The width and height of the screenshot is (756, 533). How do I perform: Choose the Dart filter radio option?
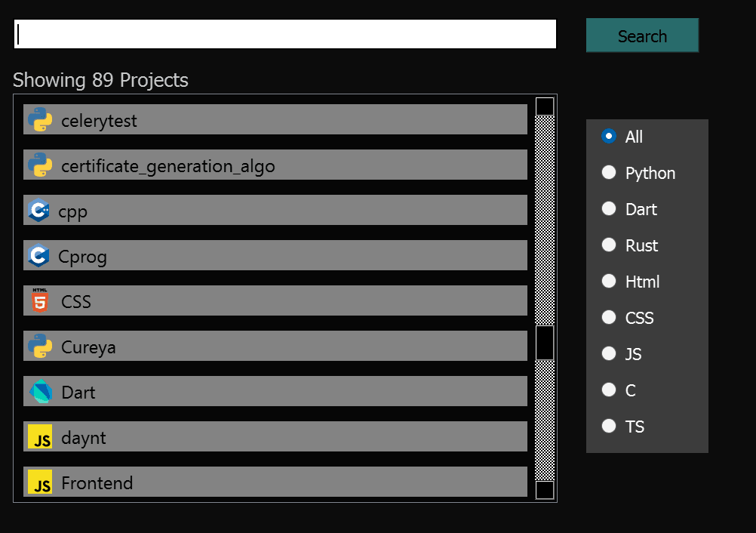point(609,208)
